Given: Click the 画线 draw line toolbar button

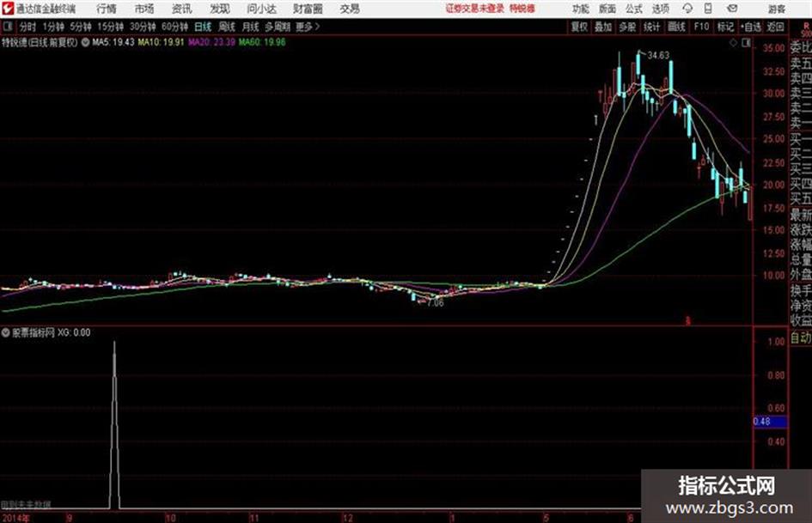Looking at the screenshot, I should pyautogui.click(x=677, y=27).
